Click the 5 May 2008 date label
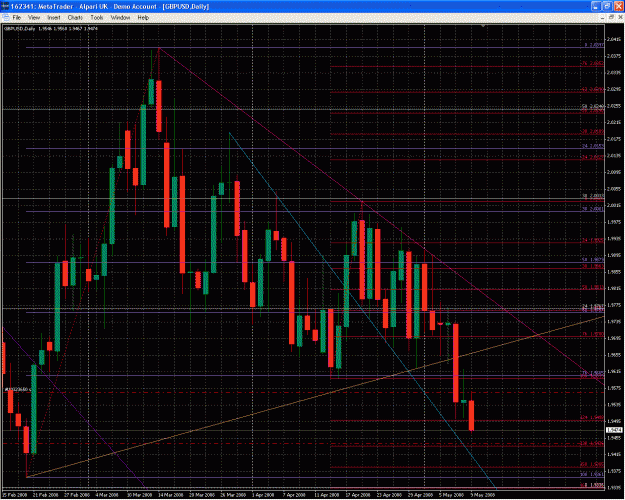625x500 pixels. point(452,495)
